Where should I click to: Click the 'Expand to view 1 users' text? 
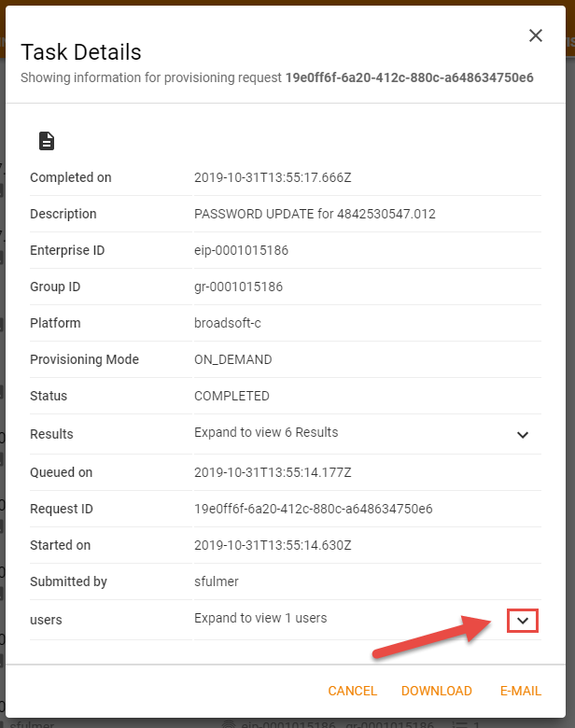(260, 618)
